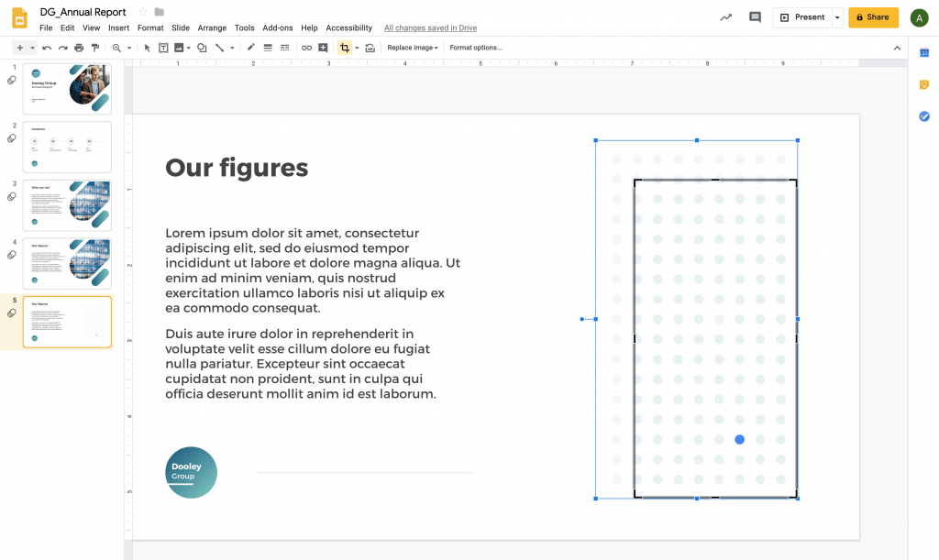Open the zoom level dropdown
The height and width of the screenshot is (560, 939).
(120, 48)
